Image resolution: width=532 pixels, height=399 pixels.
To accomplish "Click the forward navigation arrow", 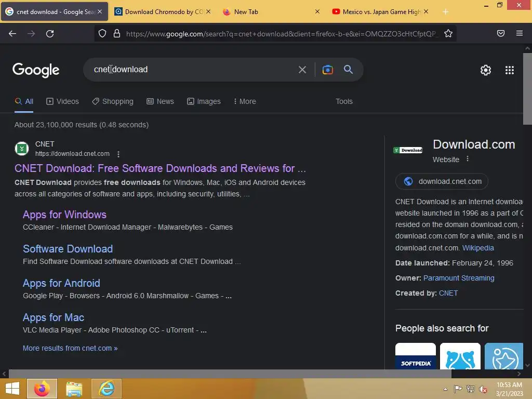I will (x=31, y=34).
